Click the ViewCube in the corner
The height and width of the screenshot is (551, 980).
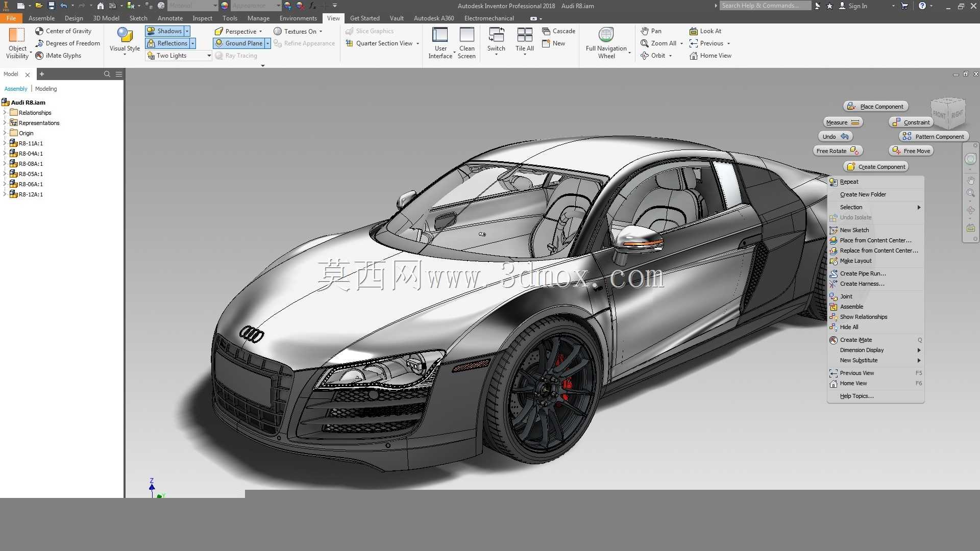(x=948, y=114)
